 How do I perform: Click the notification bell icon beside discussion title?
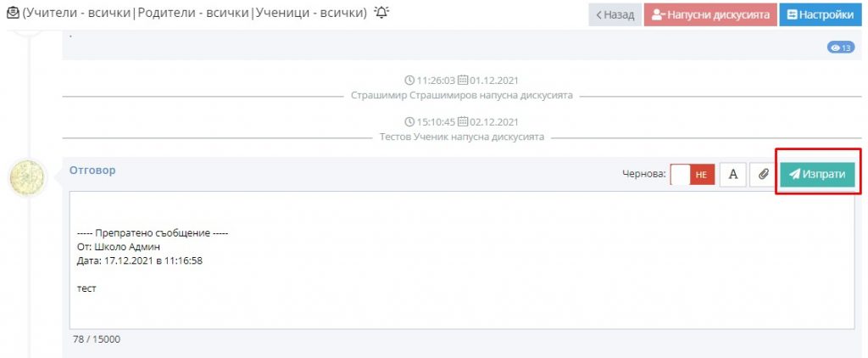coord(381,13)
